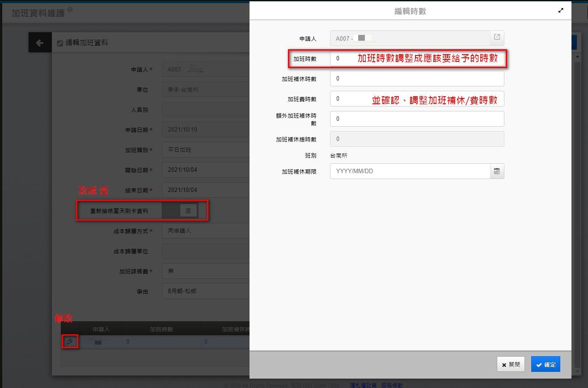This screenshot has width=588, height=388.
Task: Click the 額外加班補休時數 input field
Action: [417, 119]
